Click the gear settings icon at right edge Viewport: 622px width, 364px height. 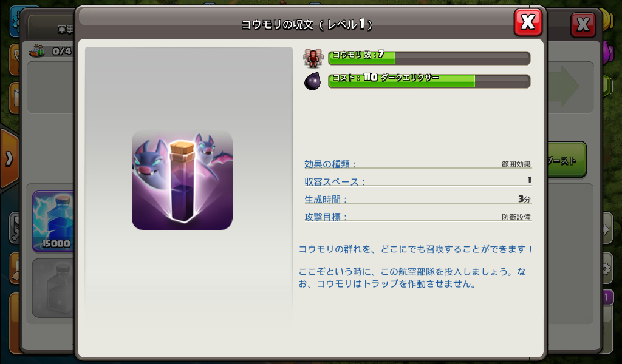(x=607, y=269)
